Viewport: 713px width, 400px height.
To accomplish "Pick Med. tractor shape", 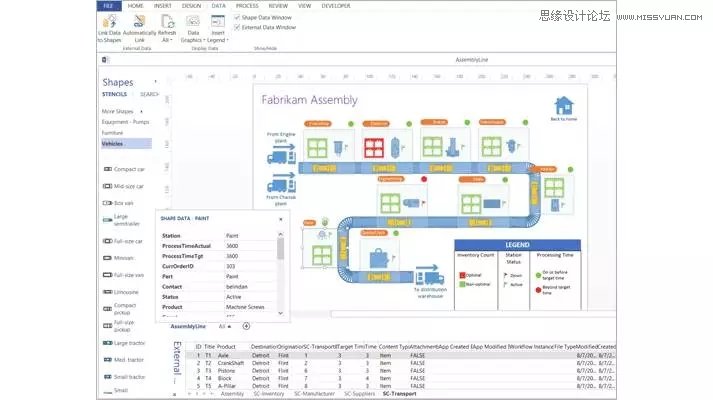I will coord(124,360).
